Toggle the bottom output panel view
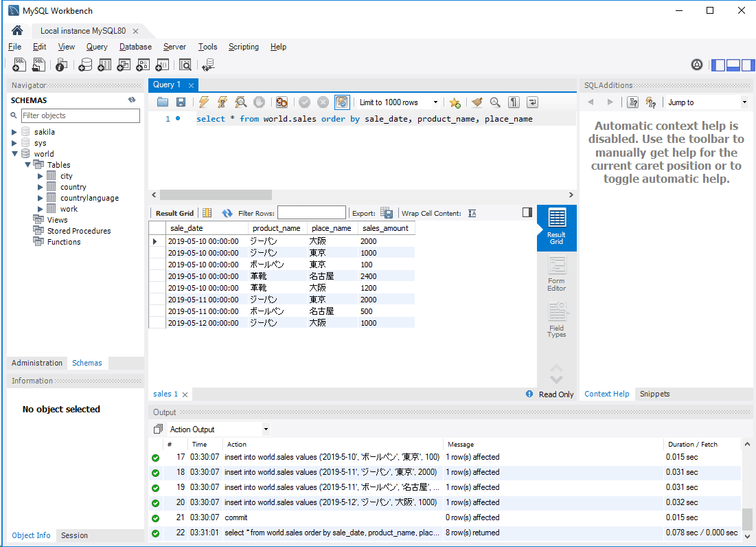The height and width of the screenshot is (547, 756). coord(733,65)
